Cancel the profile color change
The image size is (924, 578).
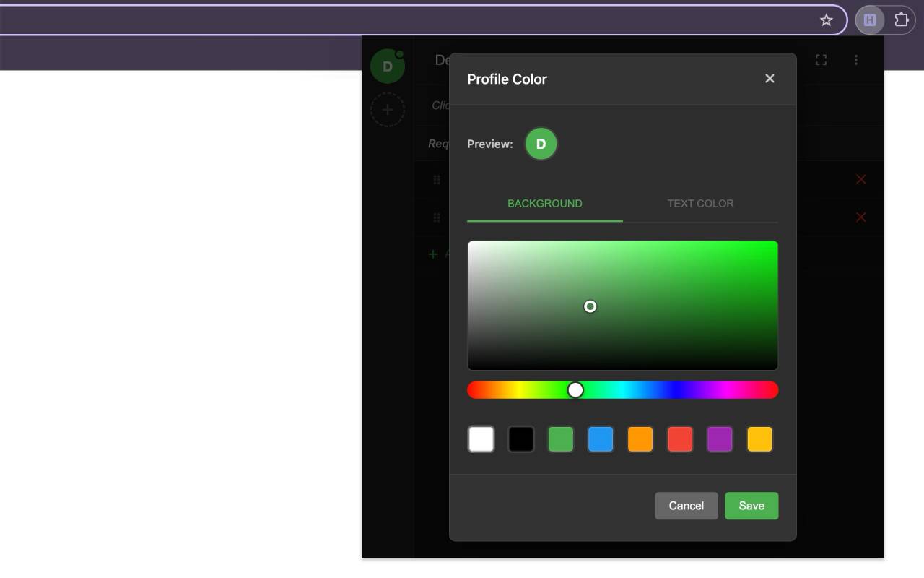tap(687, 506)
